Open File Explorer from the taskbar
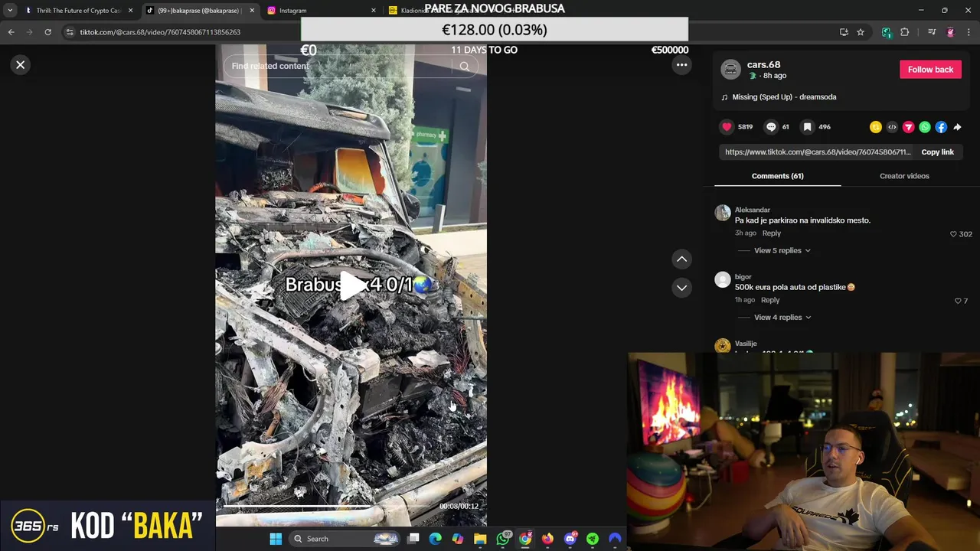Viewport: 980px width, 551px height. click(480, 539)
